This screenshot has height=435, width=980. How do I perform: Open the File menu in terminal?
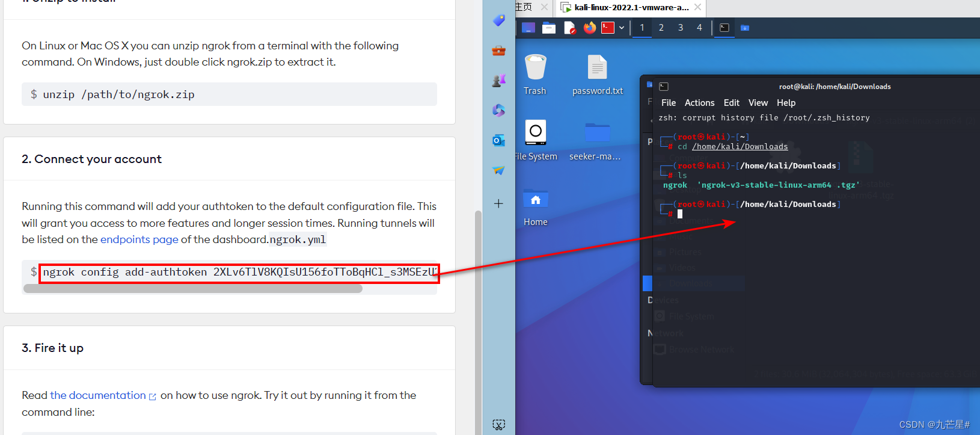coord(669,103)
